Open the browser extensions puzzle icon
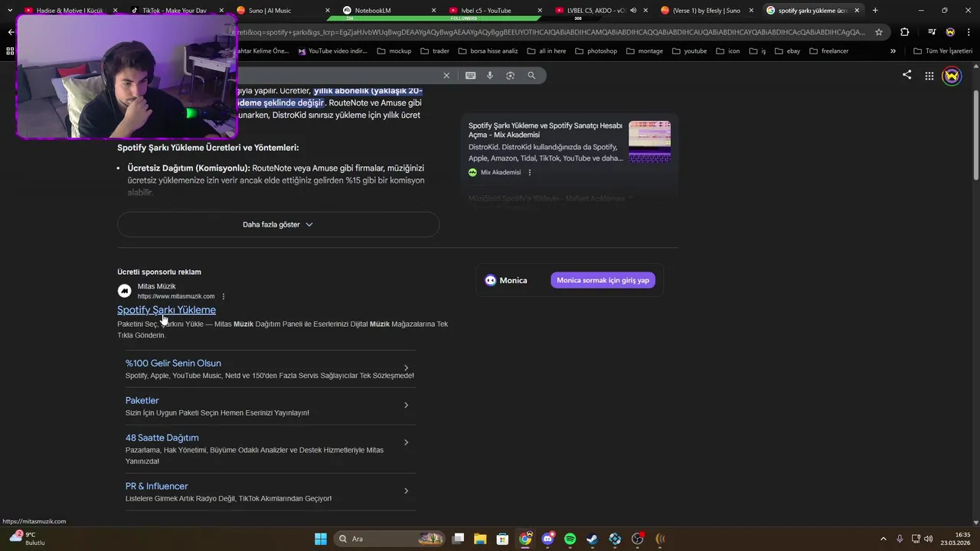Image resolution: width=980 pixels, height=551 pixels. 905,32
